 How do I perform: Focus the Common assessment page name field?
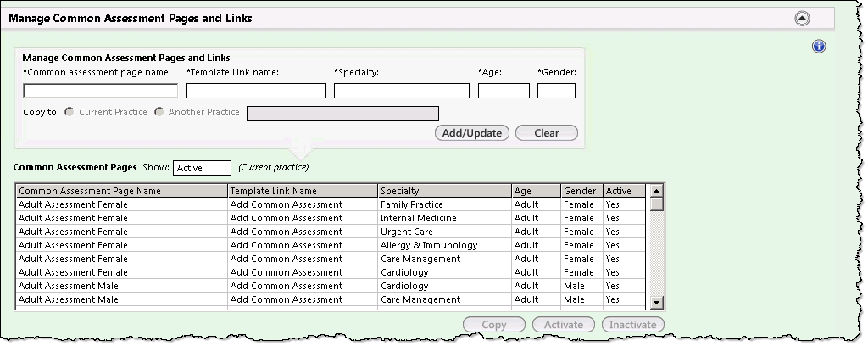pyautogui.click(x=100, y=91)
